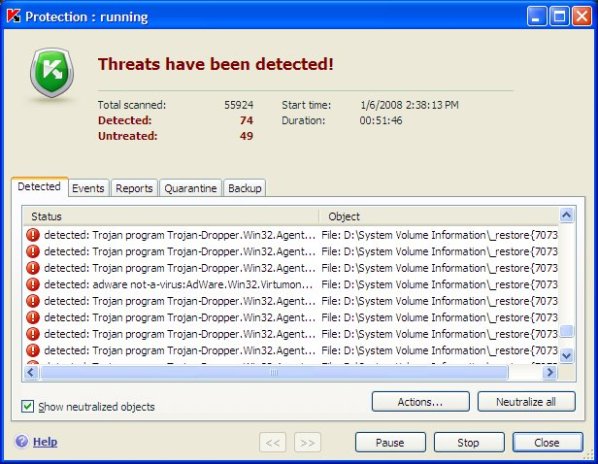Open the Backup tab

[x=244, y=188]
